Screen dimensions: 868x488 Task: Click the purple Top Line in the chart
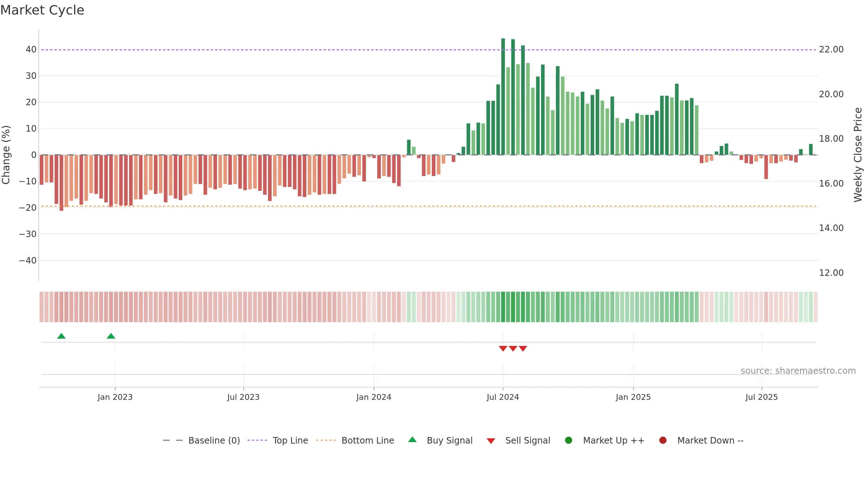[x=429, y=50]
